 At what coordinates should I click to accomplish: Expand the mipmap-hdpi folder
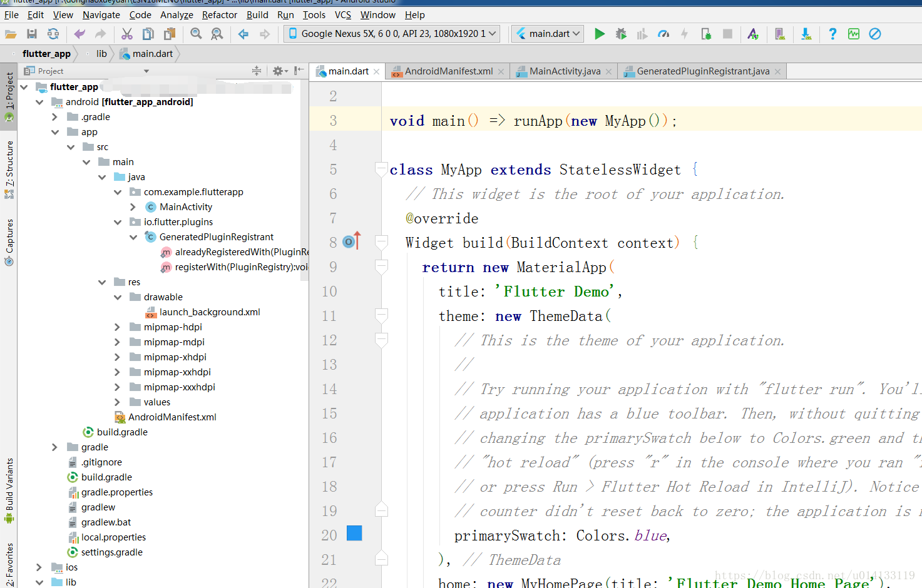click(x=117, y=327)
